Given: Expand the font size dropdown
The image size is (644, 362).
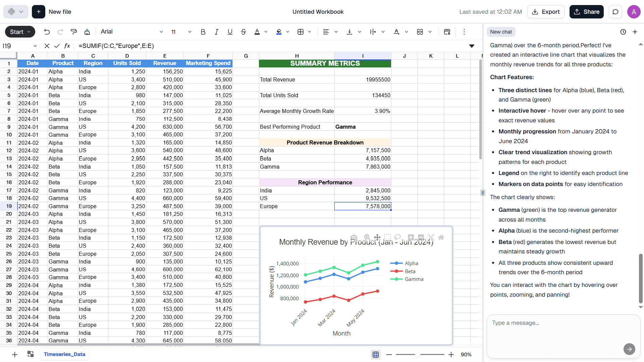Looking at the screenshot, I should pos(190,32).
